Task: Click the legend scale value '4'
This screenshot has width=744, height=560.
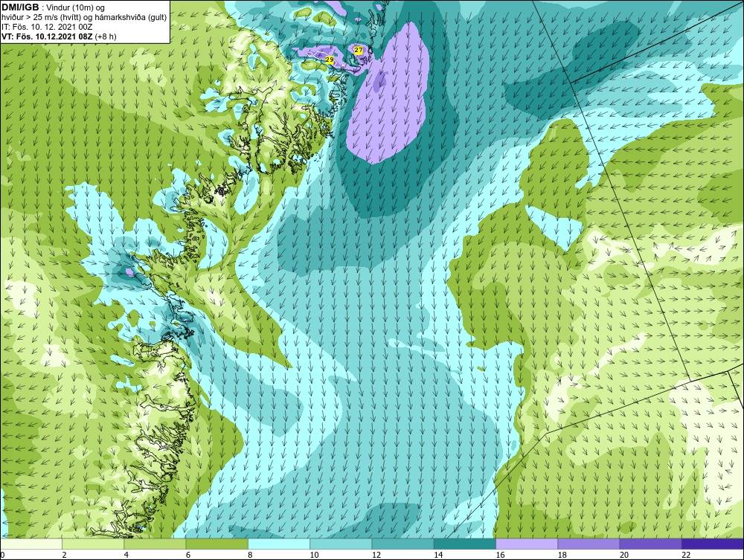Action: click(x=126, y=556)
